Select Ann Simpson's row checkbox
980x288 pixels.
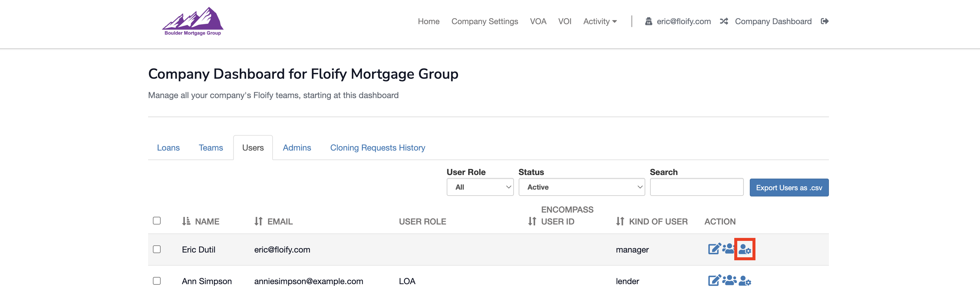point(157,281)
